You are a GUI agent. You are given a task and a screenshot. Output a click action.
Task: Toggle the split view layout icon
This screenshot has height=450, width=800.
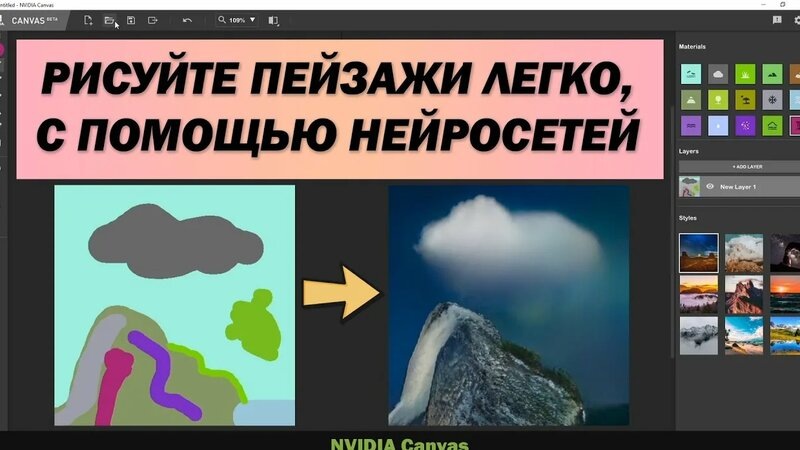(x=273, y=20)
